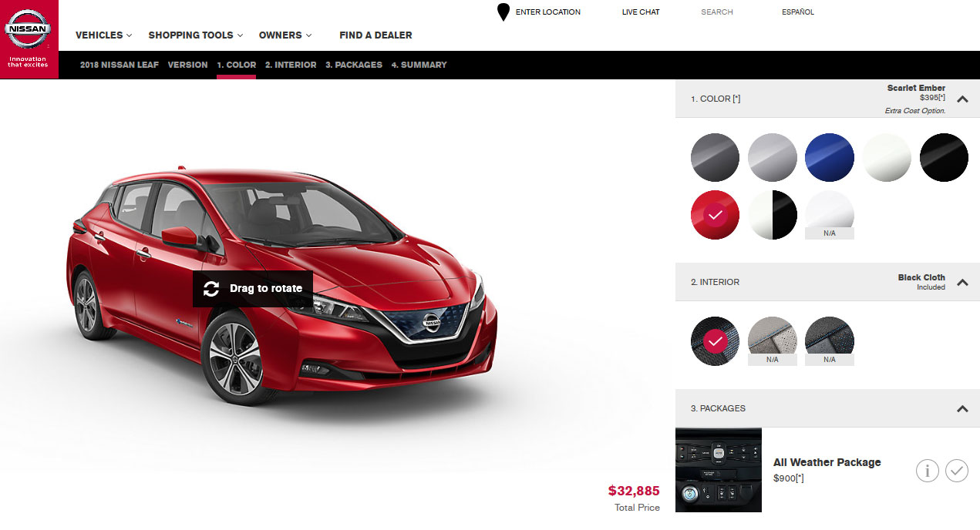The image size is (980, 530).
Task: Open All Weather Package info icon
Action: pyautogui.click(x=927, y=470)
